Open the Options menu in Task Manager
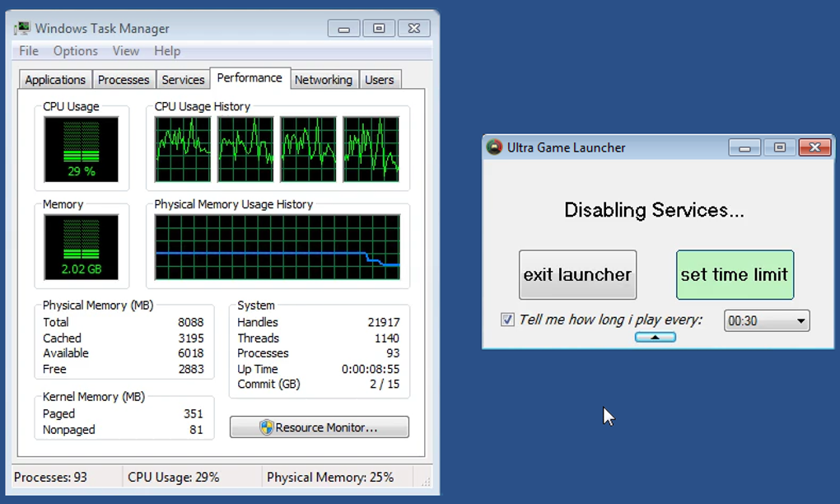 pyautogui.click(x=76, y=51)
